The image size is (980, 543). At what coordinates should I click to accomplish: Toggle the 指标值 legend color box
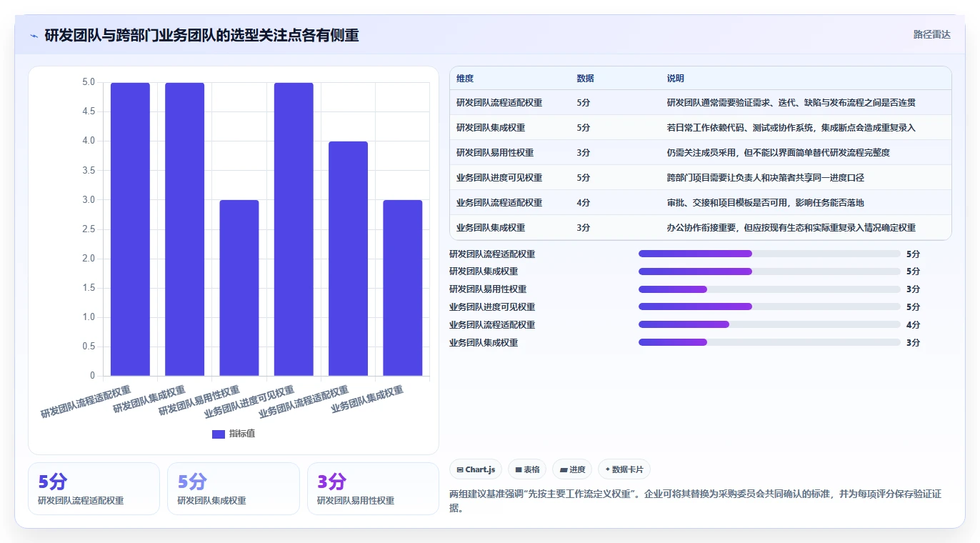pos(219,434)
